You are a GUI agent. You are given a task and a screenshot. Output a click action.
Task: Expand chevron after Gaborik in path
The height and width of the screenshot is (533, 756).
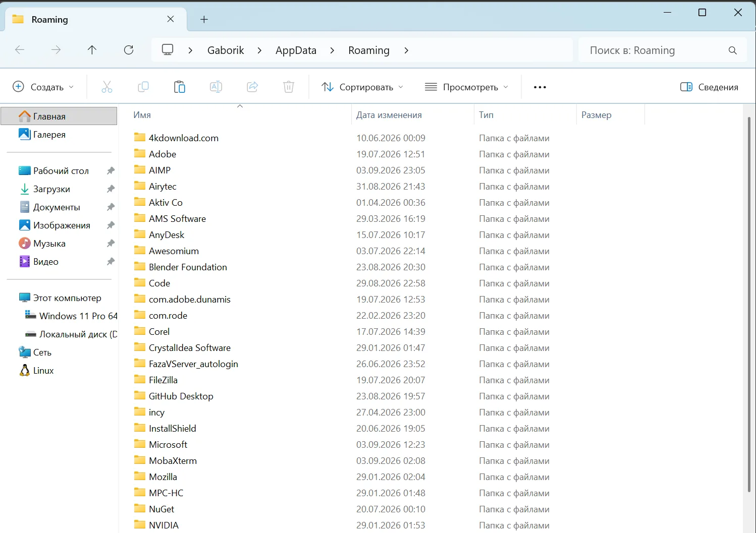(259, 50)
